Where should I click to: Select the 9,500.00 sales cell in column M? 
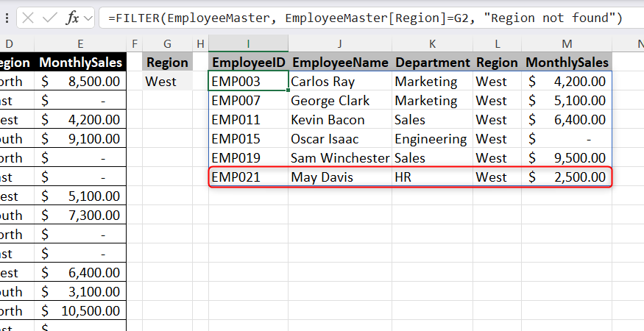567,157
